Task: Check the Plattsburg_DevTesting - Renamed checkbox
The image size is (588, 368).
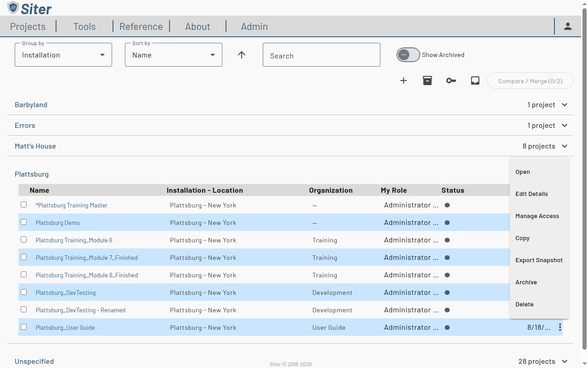Action: click(x=23, y=309)
